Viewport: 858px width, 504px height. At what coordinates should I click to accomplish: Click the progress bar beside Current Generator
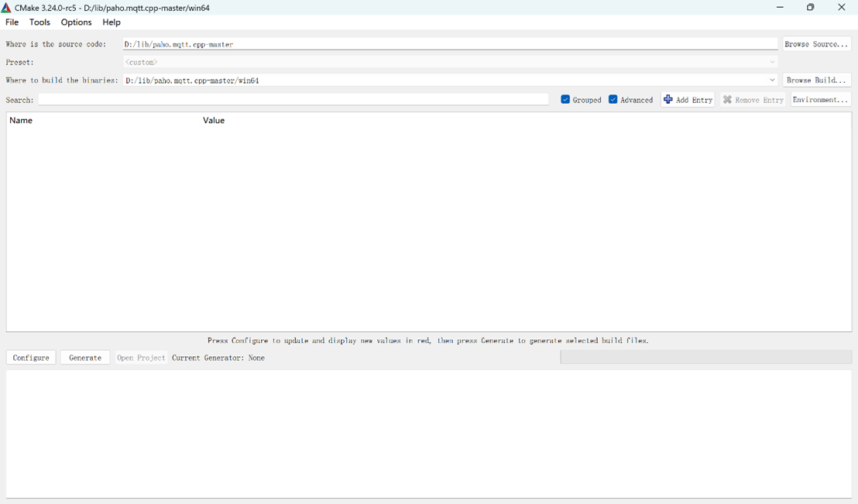click(x=706, y=358)
